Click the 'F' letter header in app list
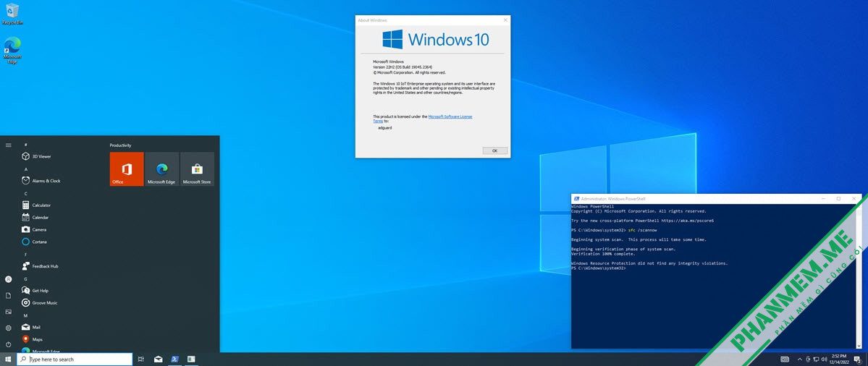868x366 pixels. [x=26, y=255]
